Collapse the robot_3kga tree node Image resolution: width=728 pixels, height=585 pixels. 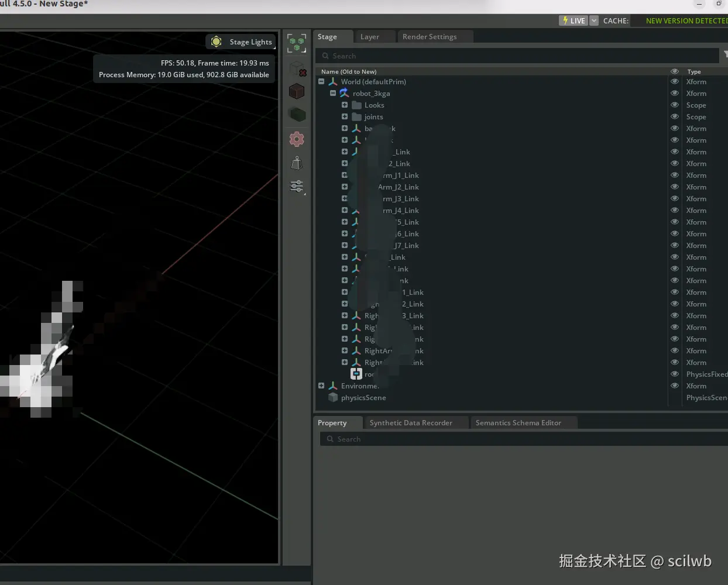click(333, 94)
